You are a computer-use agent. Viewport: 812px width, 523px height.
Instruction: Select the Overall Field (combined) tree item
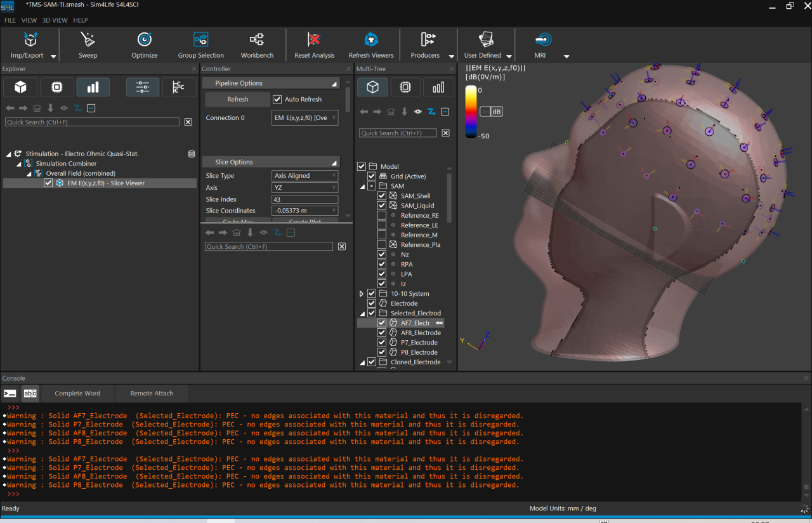point(81,173)
